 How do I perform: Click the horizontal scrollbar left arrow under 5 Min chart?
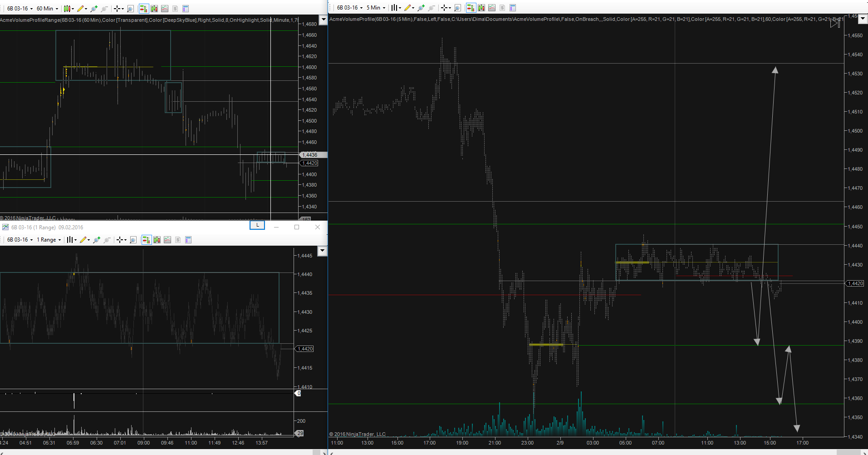click(x=332, y=453)
